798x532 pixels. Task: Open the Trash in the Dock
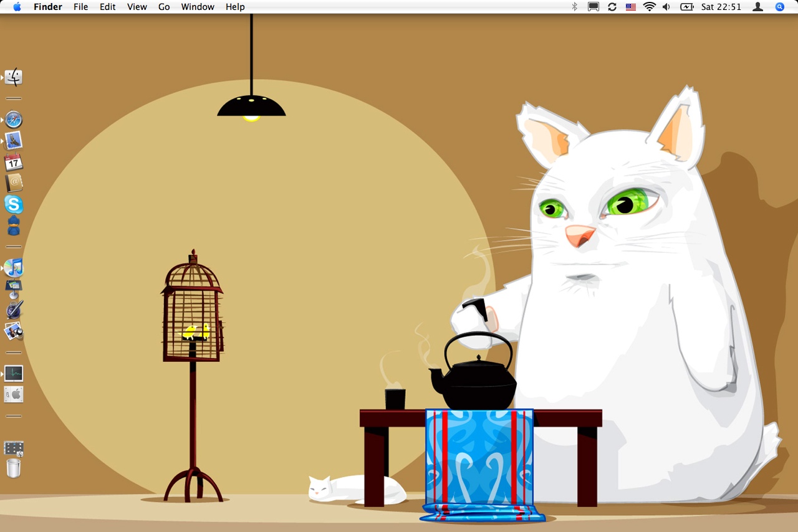(14, 468)
